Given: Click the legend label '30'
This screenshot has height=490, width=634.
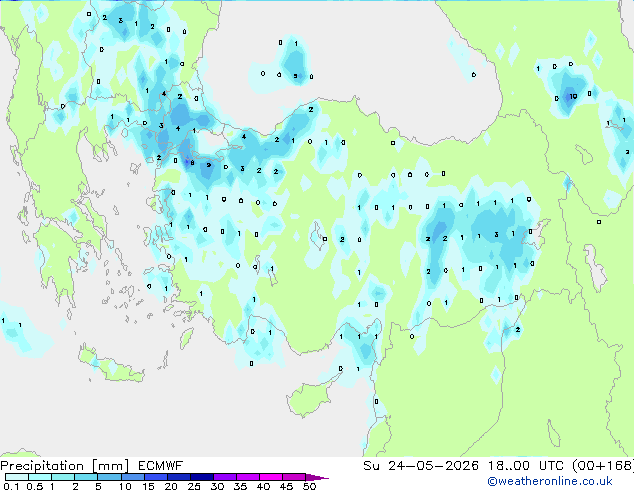Looking at the screenshot, I should pyautogui.click(x=217, y=486).
